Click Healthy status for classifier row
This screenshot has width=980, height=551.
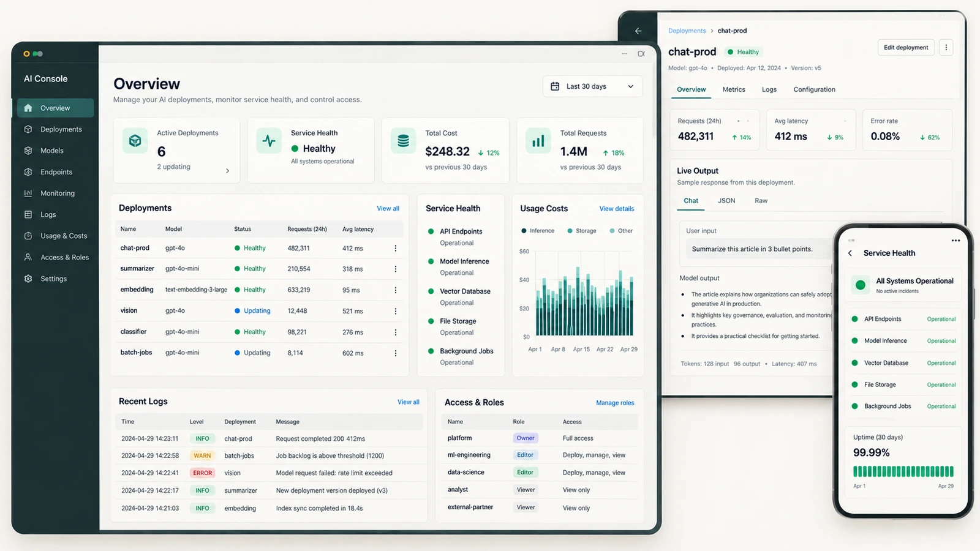[x=250, y=332]
